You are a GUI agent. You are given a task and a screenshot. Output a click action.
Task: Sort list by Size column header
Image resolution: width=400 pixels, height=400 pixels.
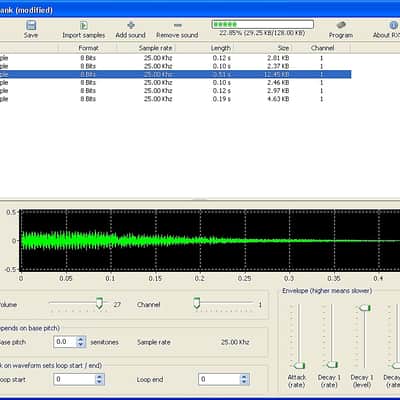[x=283, y=48]
